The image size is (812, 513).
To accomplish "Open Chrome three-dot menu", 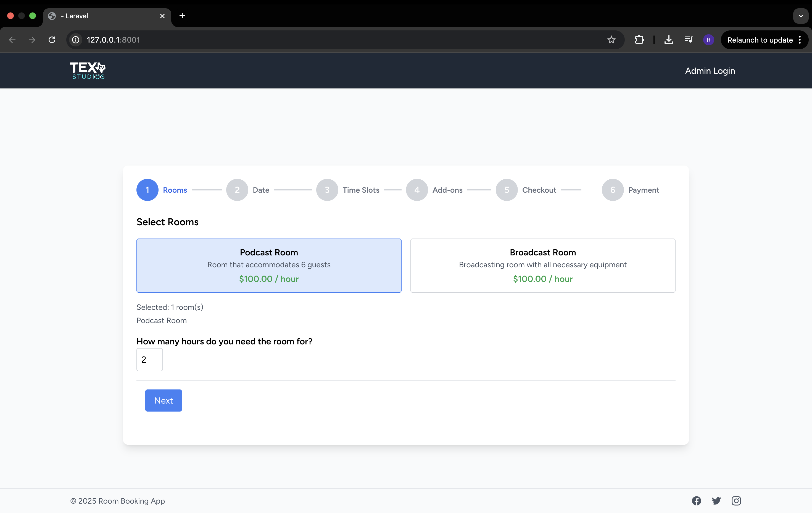I will (800, 40).
